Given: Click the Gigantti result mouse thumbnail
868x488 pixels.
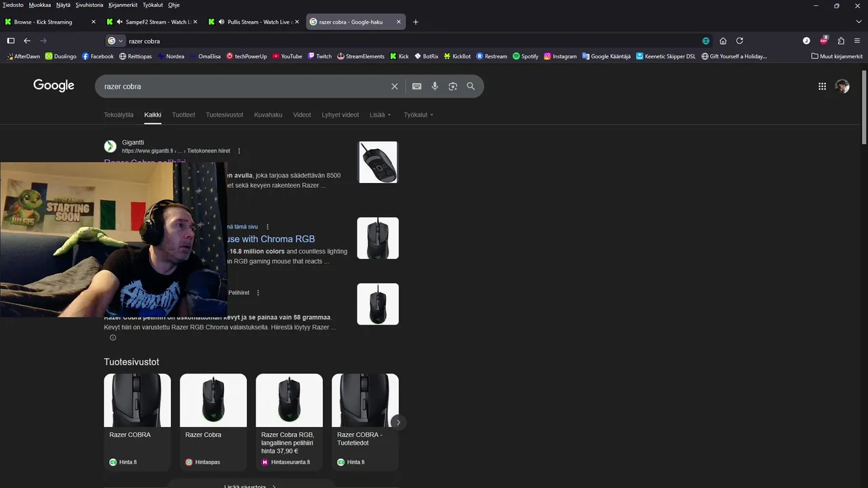Looking at the screenshot, I should click(378, 162).
